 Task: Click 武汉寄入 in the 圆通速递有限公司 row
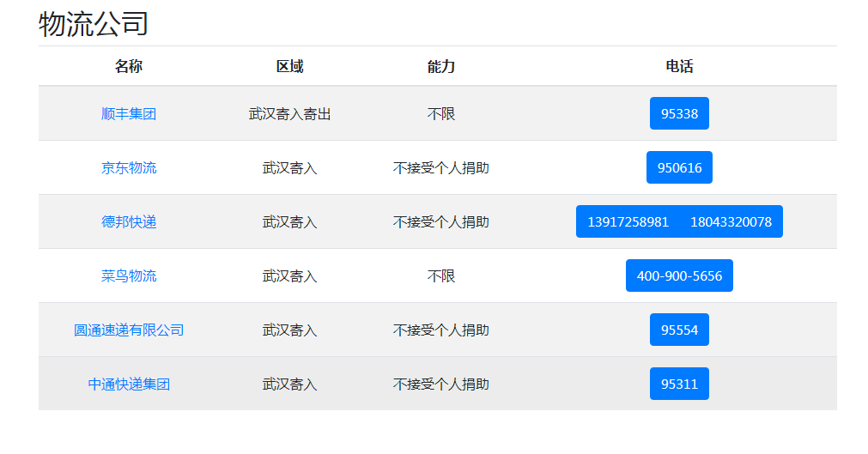(289, 330)
